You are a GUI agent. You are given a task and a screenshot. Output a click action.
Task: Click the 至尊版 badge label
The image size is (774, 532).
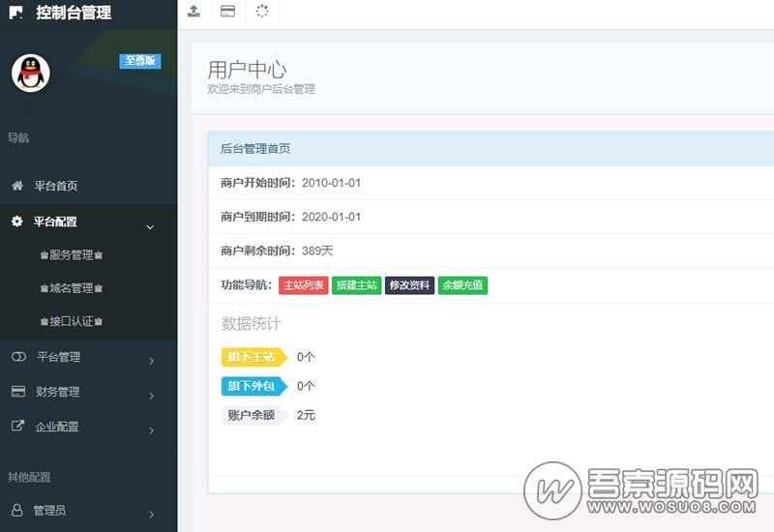click(140, 61)
